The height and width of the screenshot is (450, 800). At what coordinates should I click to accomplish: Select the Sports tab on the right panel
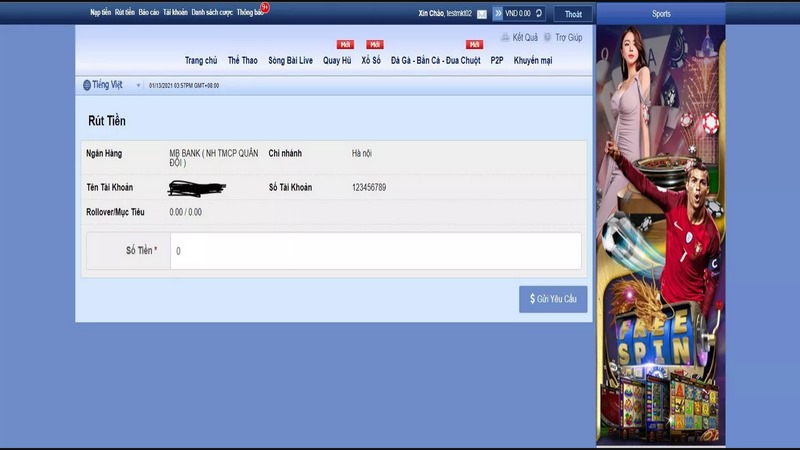point(661,14)
